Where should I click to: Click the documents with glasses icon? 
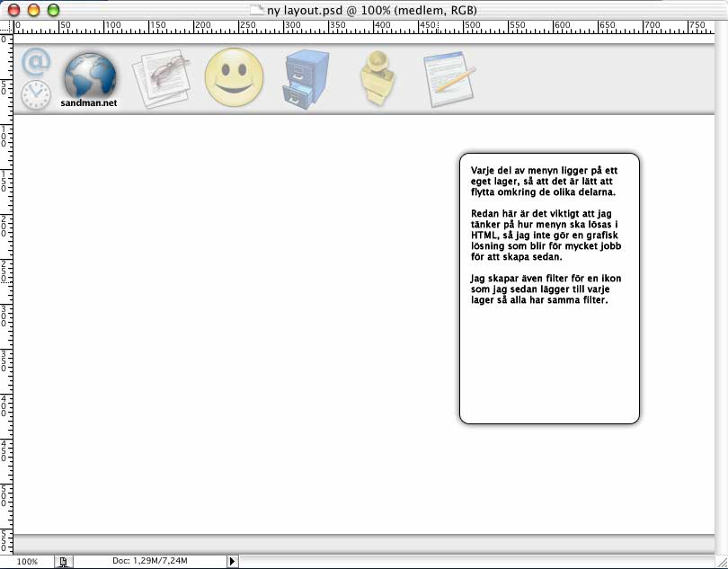162,79
